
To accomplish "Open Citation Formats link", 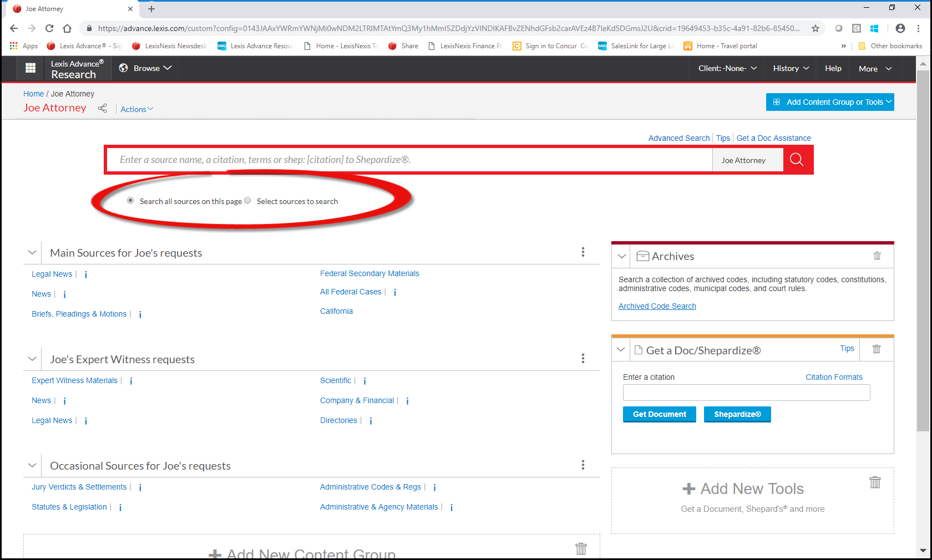I will [x=834, y=377].
